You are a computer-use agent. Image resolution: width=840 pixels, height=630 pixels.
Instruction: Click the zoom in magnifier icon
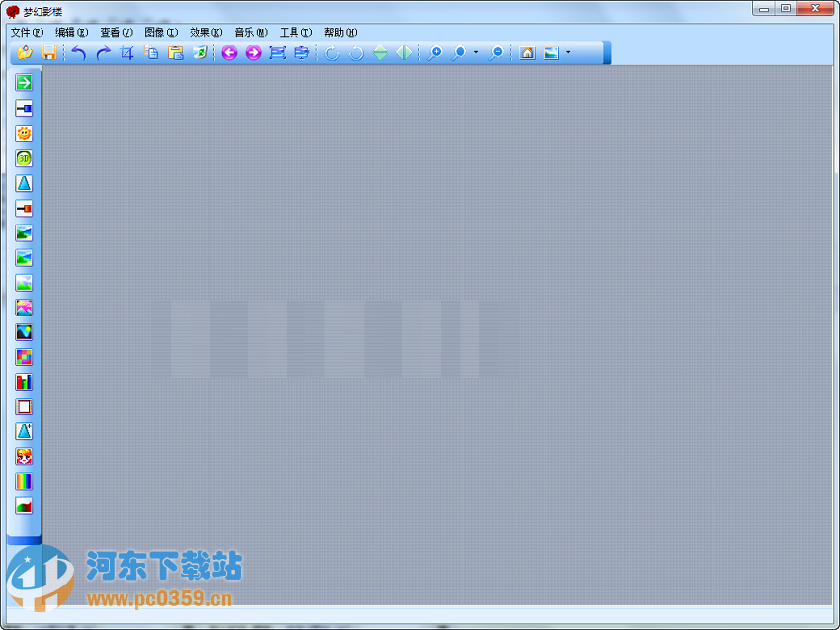435,52
